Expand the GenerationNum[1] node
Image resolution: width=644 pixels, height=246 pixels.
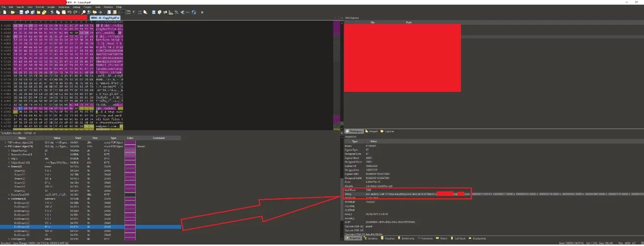tap(9, 154)
